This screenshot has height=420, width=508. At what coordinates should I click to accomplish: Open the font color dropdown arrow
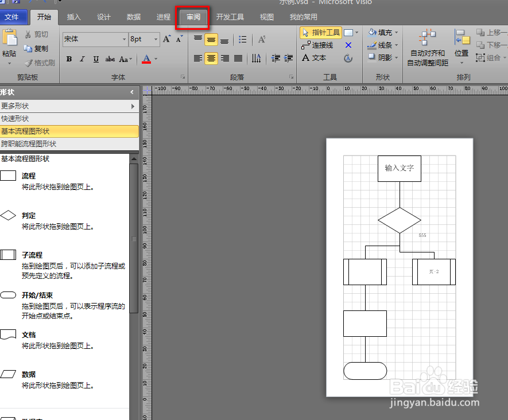click(x=156, y=59)
